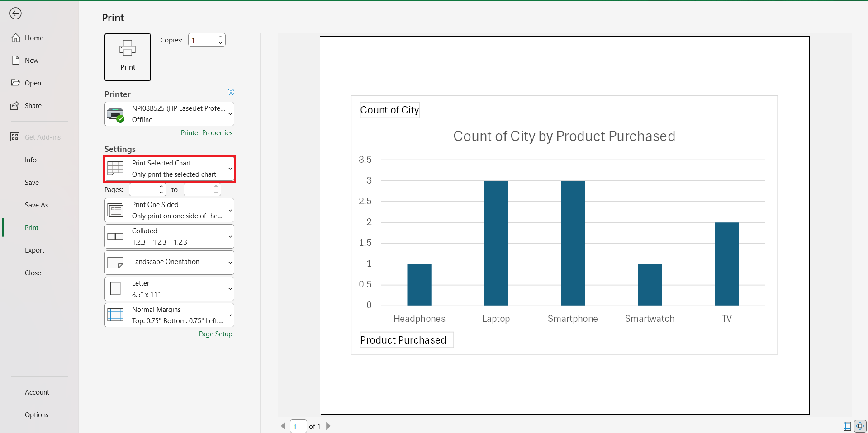Decrease the Pages 'to' value
This screenshot has height=433, width=868.
(216, 193)
